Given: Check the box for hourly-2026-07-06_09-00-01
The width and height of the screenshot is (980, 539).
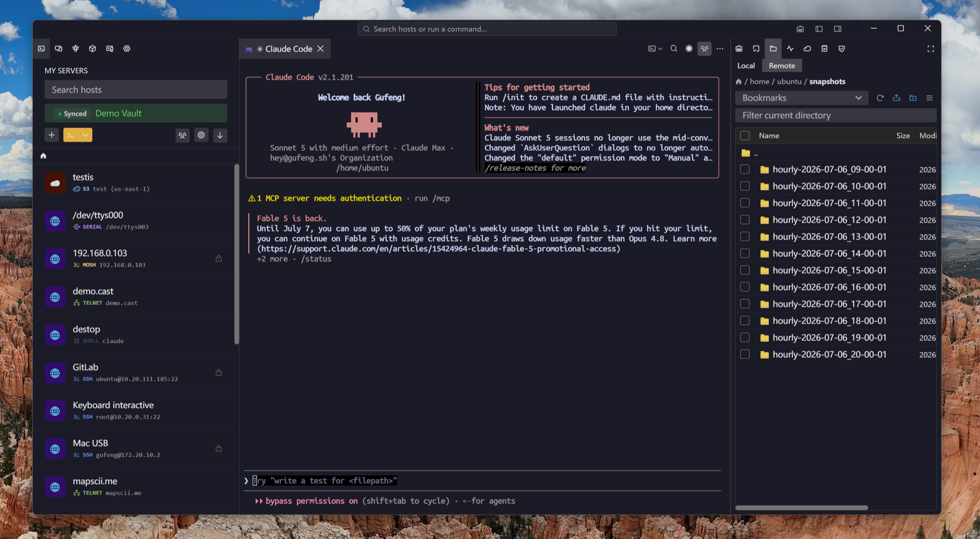Looking at the screenshot, I should coord(745,169).
